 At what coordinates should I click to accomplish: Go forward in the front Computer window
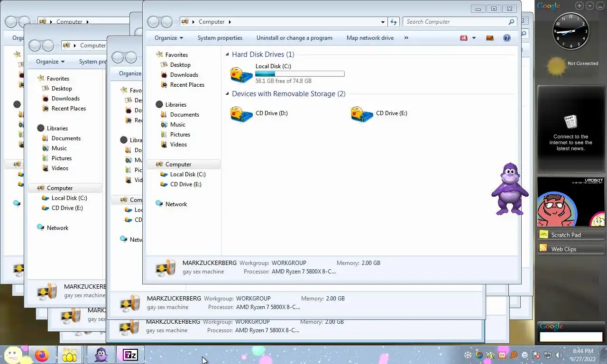pos(166,22)
